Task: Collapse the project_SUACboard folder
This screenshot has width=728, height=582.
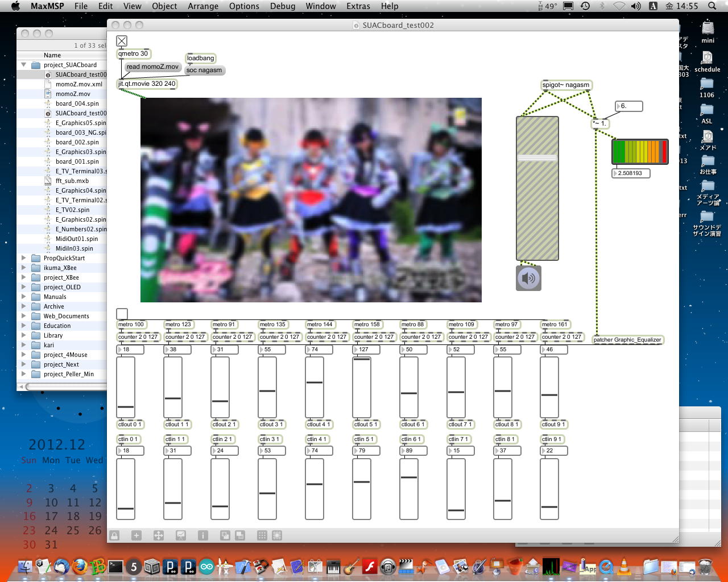Action: (24, 65)
